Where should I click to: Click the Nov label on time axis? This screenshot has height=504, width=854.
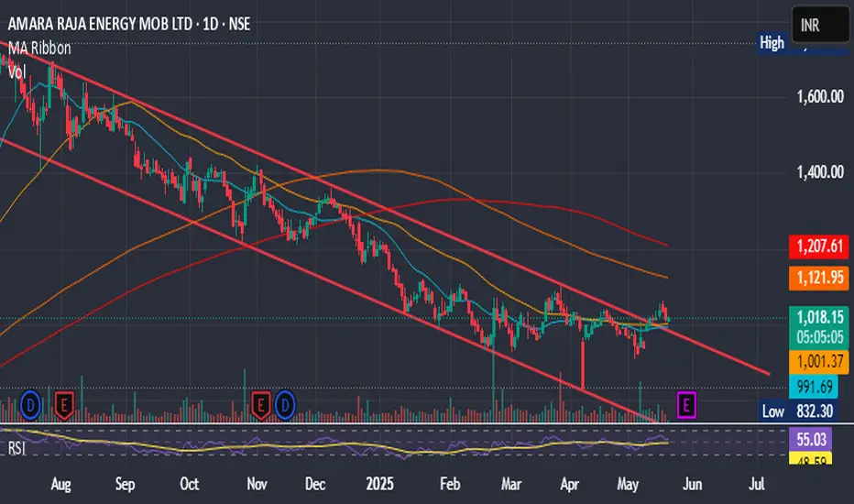[x=257, y=484]
